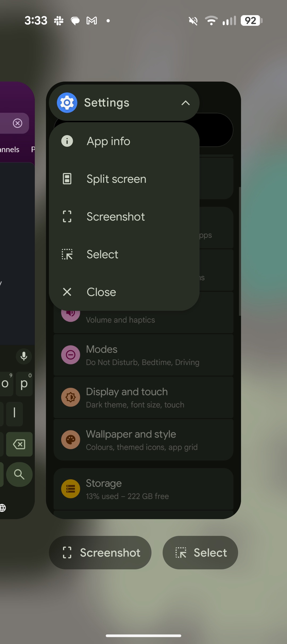Screen dimensions: 287x644
Task: Open App info from the menu
Action: [x=108, y=141]
